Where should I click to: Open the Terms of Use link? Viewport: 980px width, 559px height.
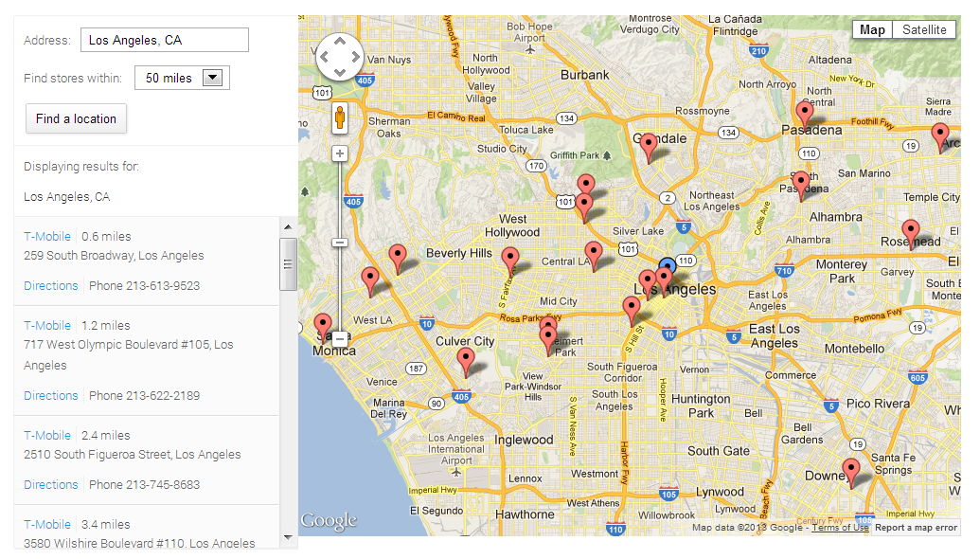point(838,527)
